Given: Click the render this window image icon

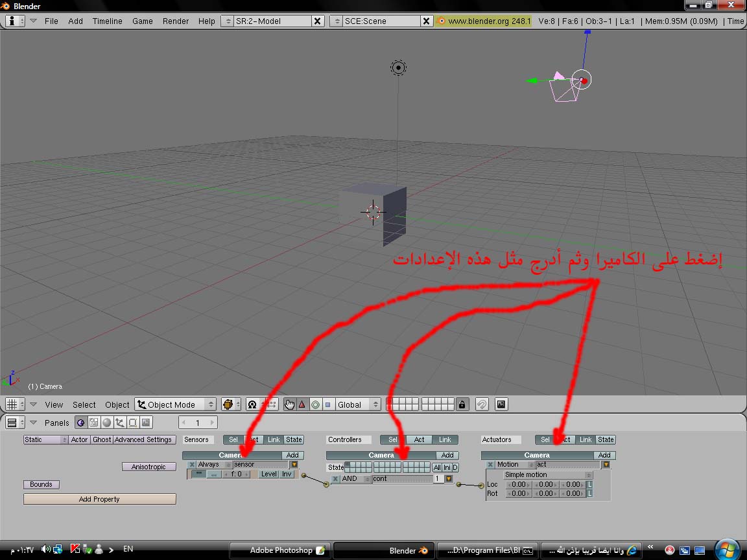Looking at the screenshot, I should point(501,404).
